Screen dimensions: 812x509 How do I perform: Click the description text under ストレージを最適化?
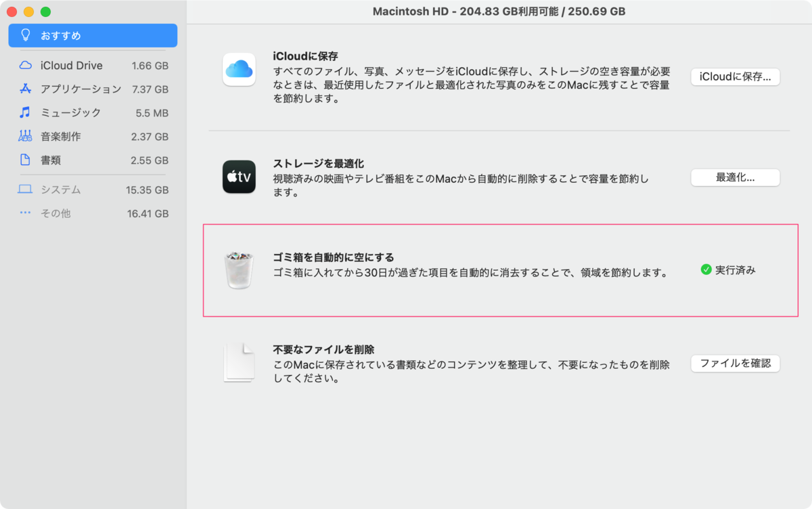461,185
